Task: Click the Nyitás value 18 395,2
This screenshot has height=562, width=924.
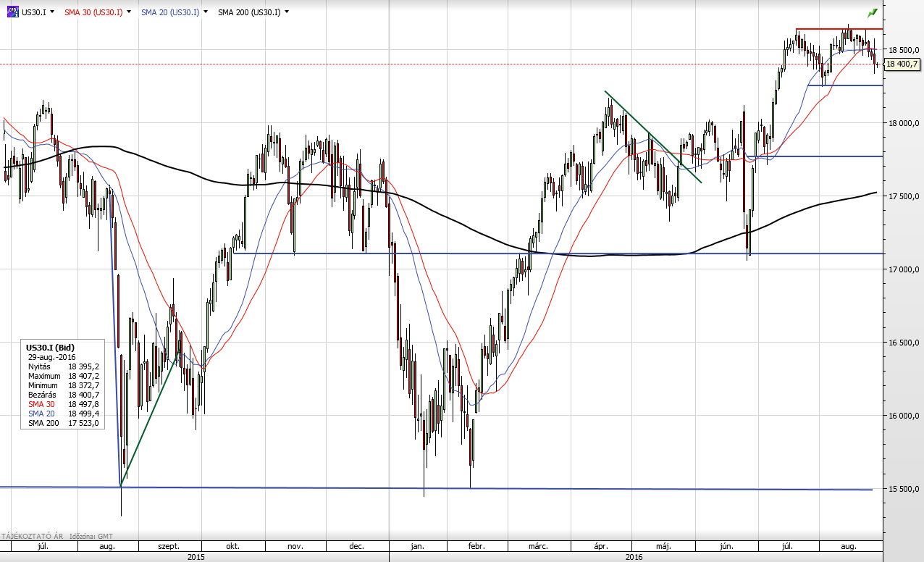Action: pyautogui.click(x=84, y=366)
